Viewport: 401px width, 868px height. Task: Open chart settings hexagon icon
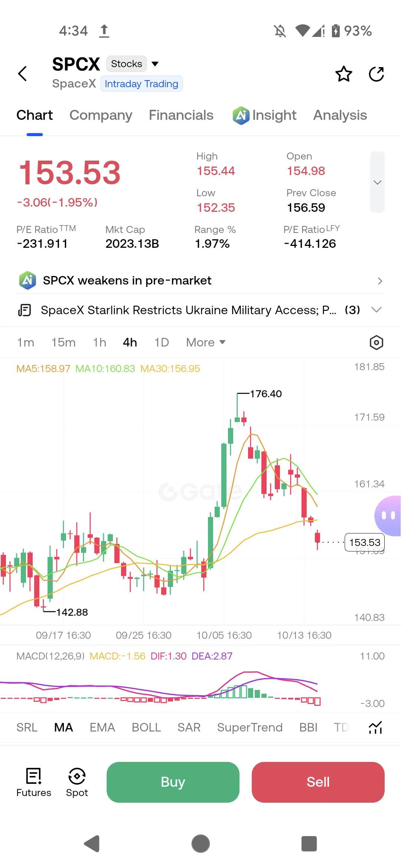click(376, 342)
